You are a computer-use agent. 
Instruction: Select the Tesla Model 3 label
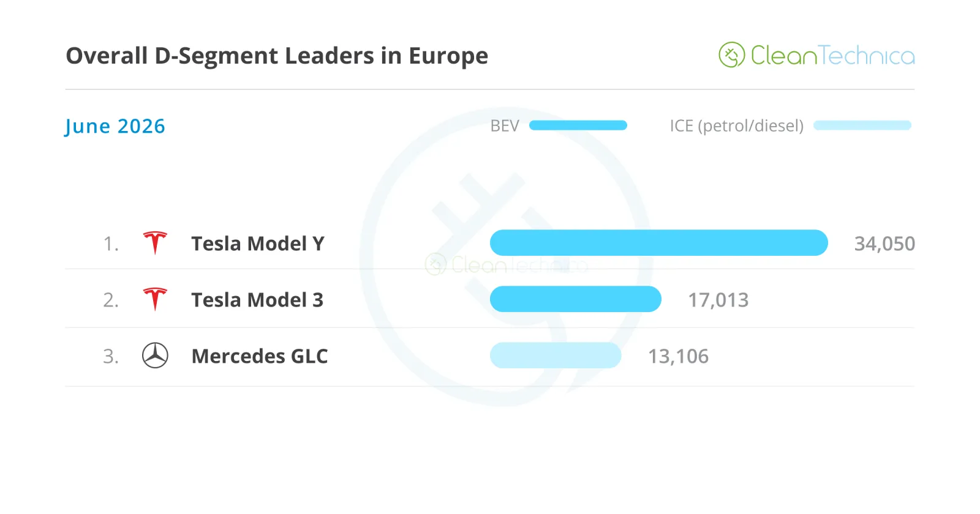pyautogui.click(x=257, y=300)
